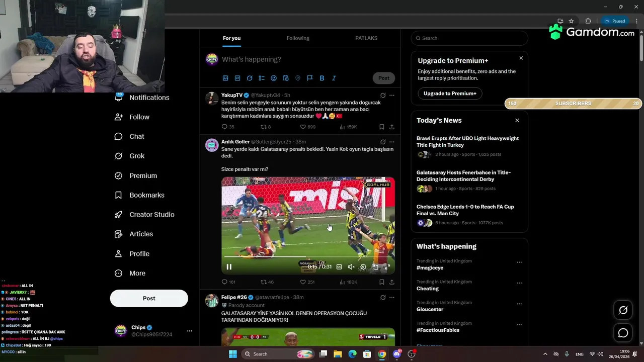Expand the More menu in sidebar
This screenshot has height=362, width=644.
tap(130, 273)
